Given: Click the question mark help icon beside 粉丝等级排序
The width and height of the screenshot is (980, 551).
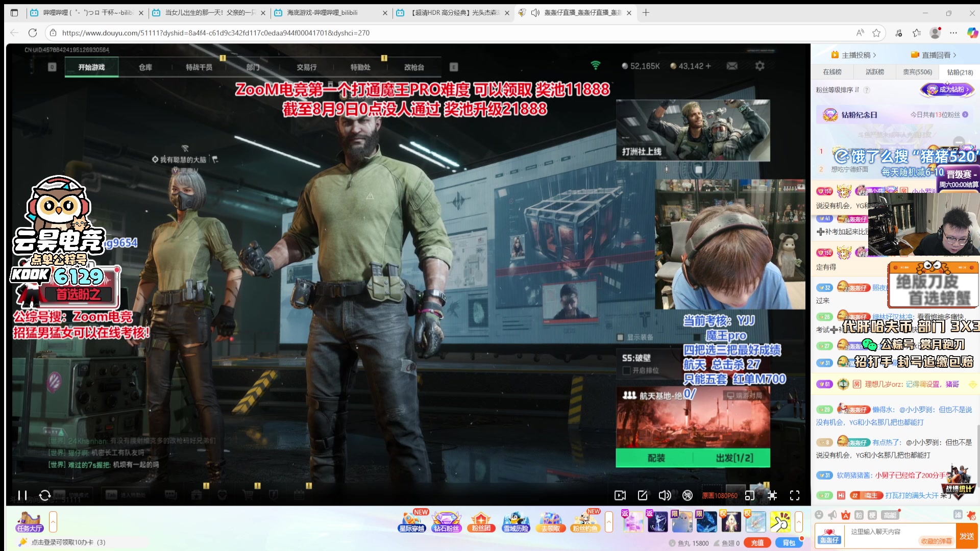Looking at the screenshot, I should tap(867, 90).
